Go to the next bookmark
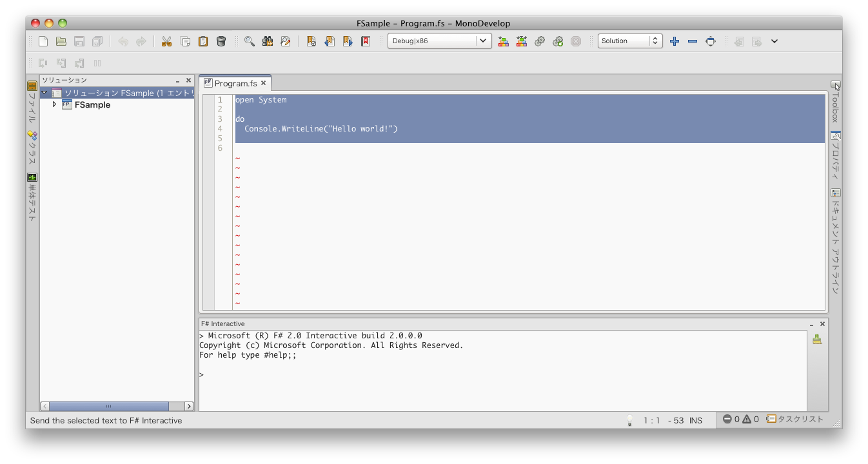The height and width of the screenshot is (464, 868). [348, 41]
